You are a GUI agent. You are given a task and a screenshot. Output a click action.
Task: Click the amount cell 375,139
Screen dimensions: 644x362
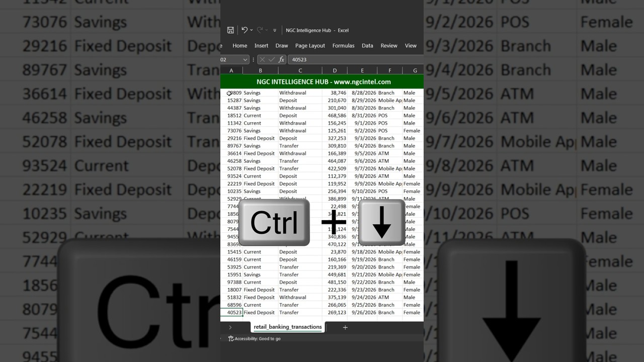335,297
